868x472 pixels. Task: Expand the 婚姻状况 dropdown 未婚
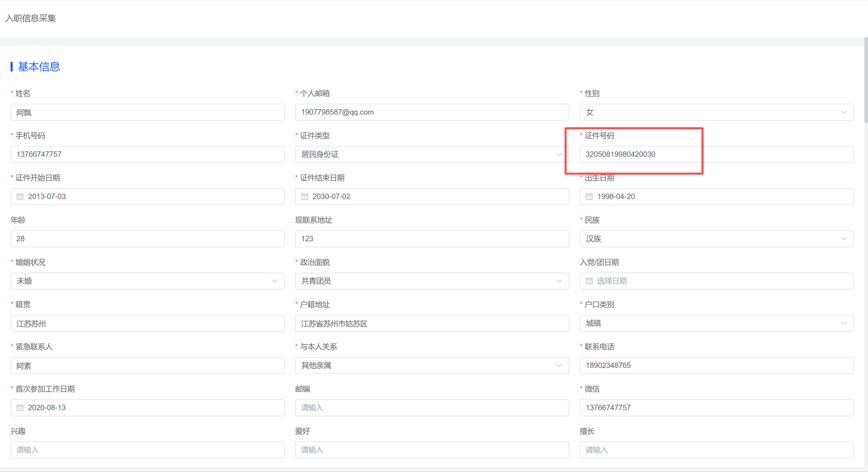coord(147,281)
